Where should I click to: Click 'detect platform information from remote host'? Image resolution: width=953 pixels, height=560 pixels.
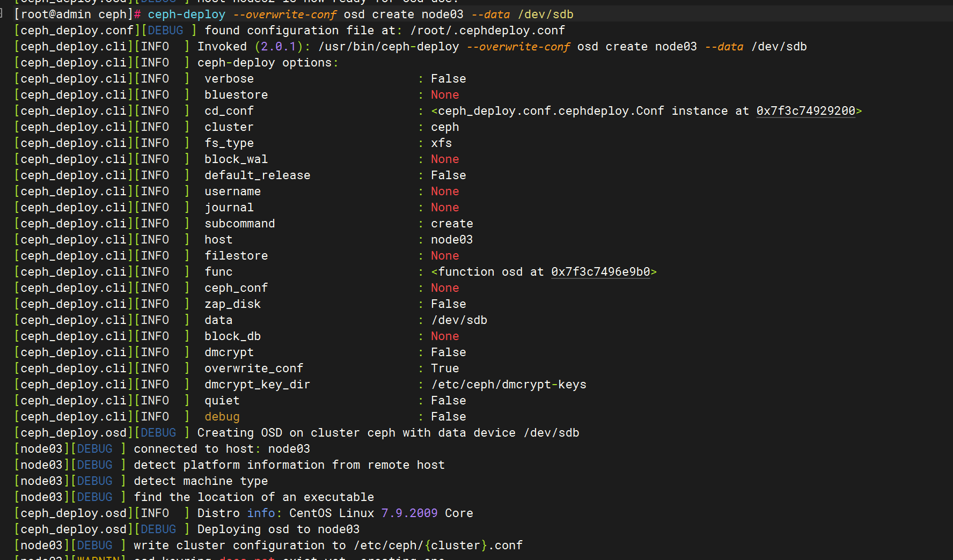click(x=289, y=465)
